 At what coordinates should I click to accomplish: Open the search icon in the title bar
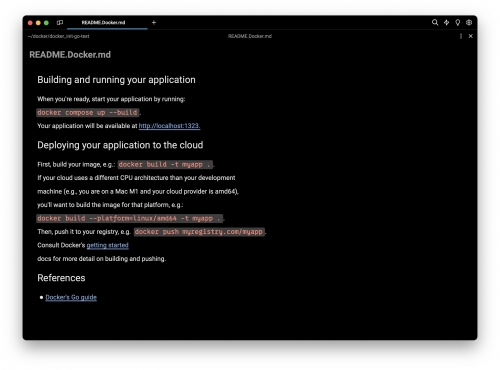click(x=435, y=22)
